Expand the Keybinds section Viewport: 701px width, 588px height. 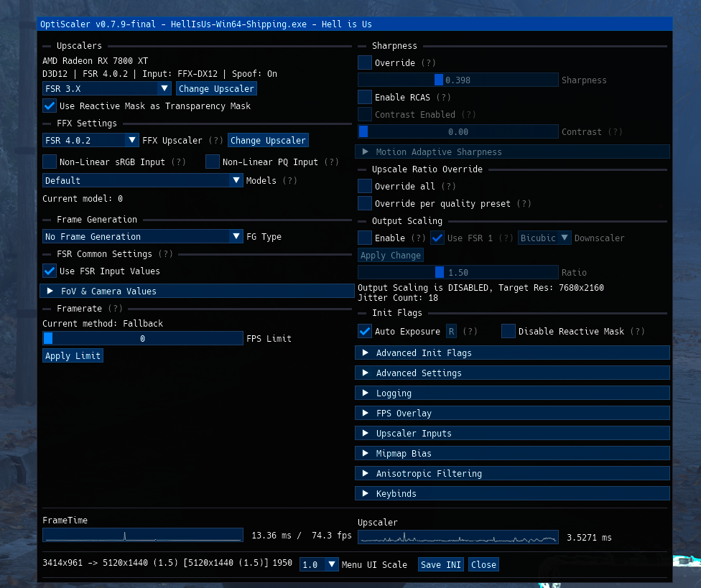point(512,493)
